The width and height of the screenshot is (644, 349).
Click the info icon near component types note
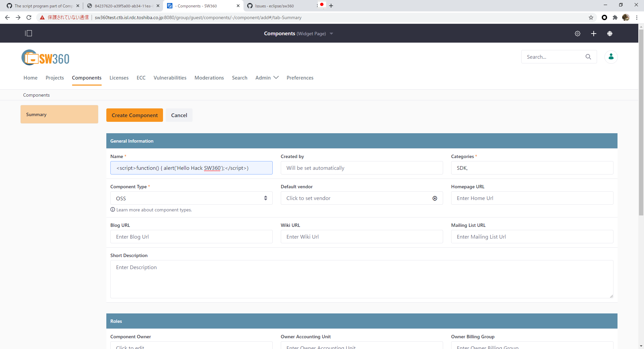pyautogui.click(x=113, y=209)
